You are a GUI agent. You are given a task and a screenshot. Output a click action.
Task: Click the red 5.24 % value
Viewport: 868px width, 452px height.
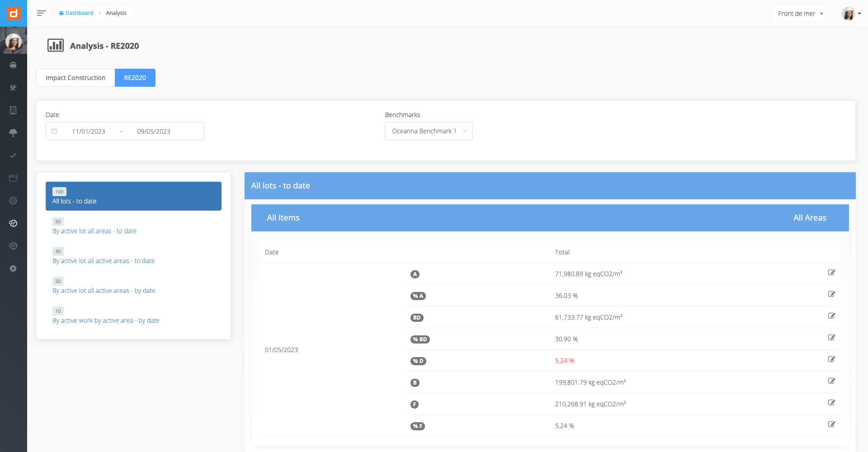point(564,361)
